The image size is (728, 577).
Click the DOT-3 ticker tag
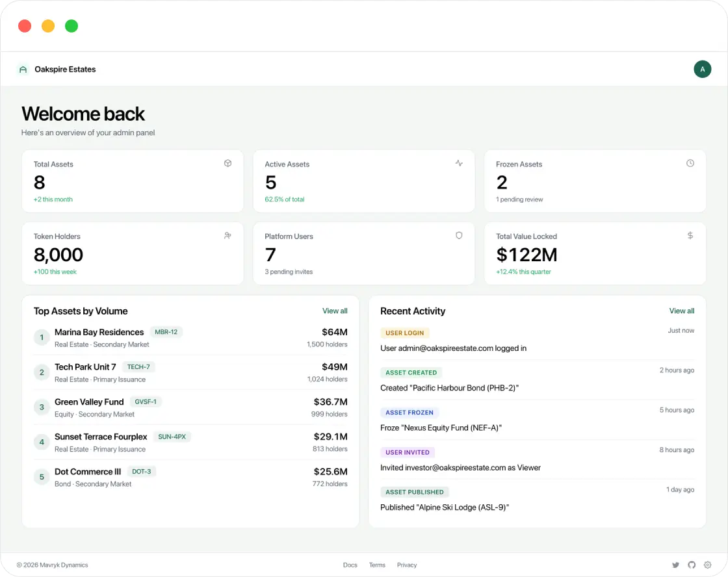pyautogui.click(x=141, y=471)
